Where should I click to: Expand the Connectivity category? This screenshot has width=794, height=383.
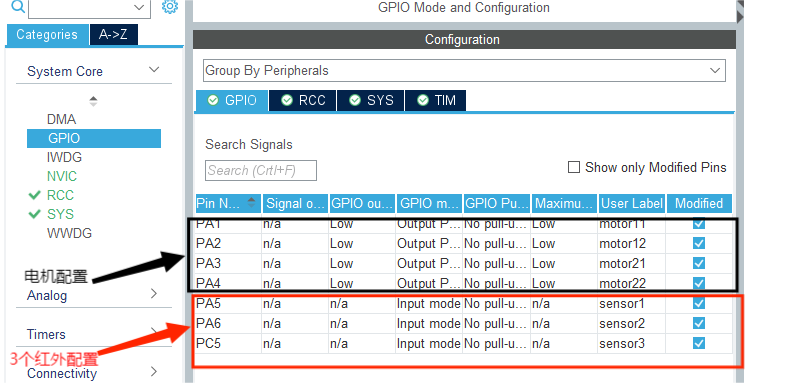[x=154, y=372]
